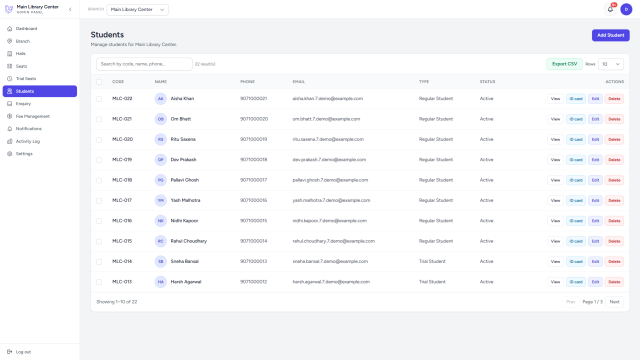Open the Enquiry section
Image resolution: width=640 pixels, height=360 pixels.
pos(40,104)
